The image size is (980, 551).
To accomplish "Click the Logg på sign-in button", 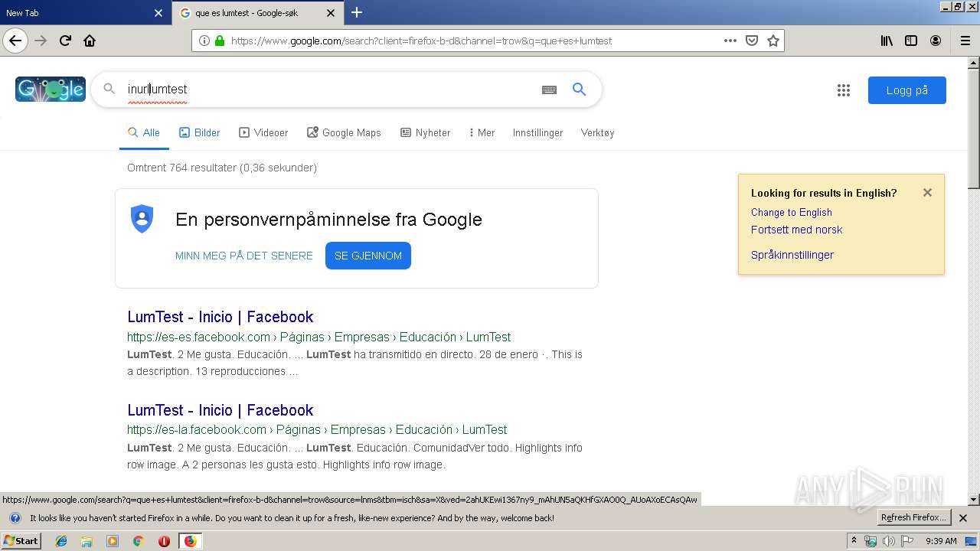I will [x=907, y=90].
